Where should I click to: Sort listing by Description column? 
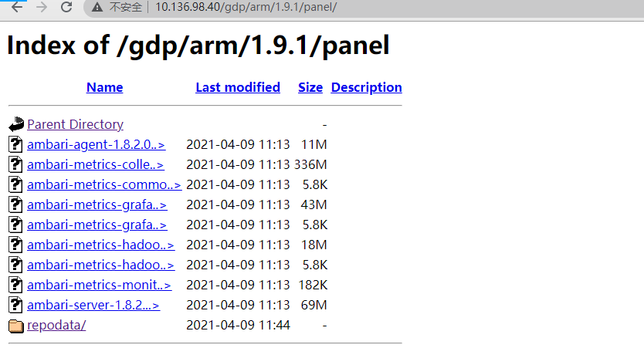(x=366, y=87)
